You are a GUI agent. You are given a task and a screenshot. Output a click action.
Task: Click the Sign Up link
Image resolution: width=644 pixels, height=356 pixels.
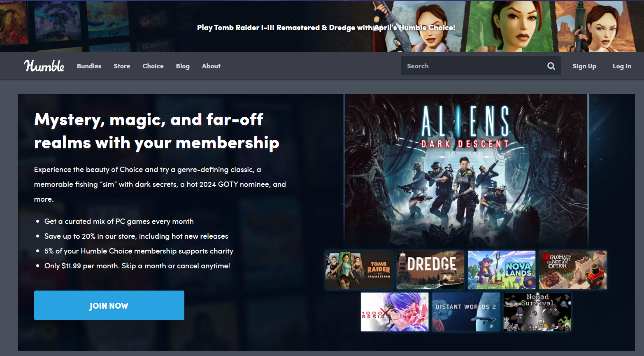(584, 66)
